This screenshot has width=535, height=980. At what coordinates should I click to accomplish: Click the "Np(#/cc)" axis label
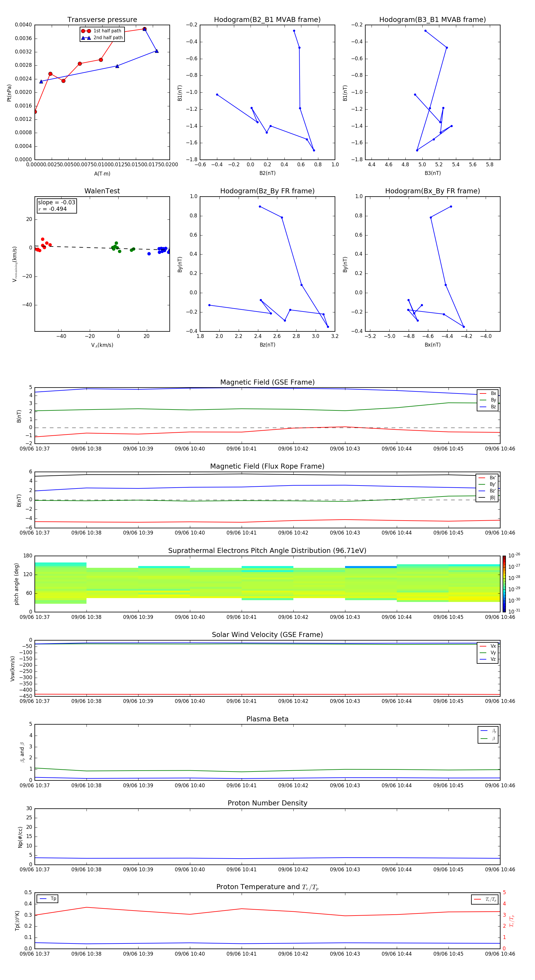[x=20, y=837]
